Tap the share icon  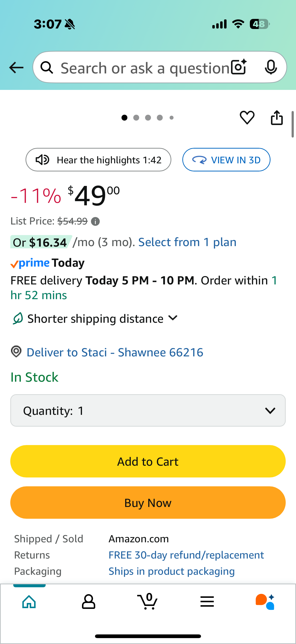(277, 117)
